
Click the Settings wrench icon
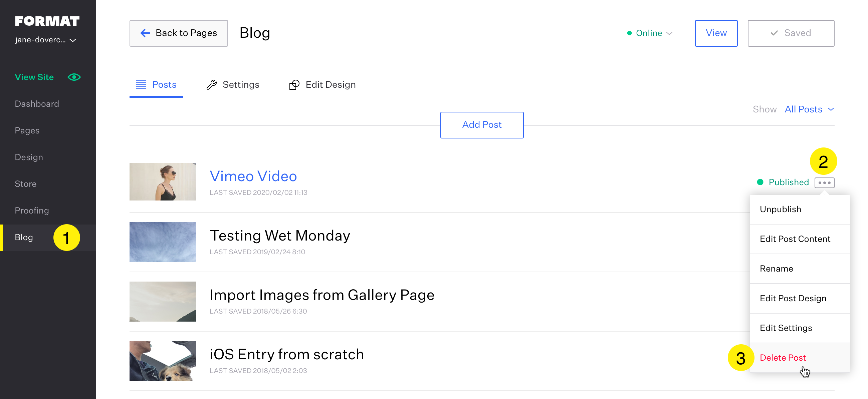(x=212, y=84)
